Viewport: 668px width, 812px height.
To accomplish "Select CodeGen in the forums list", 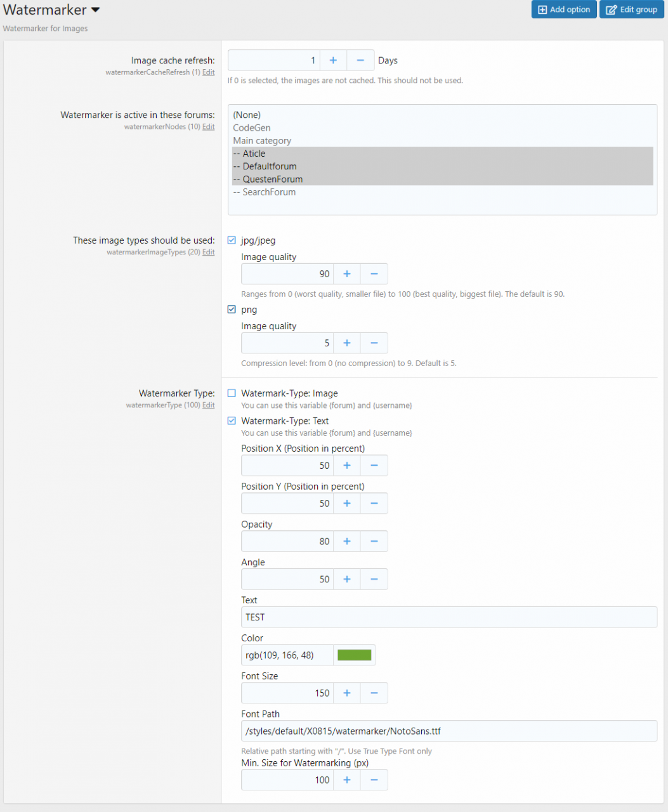I will (252, 128).
